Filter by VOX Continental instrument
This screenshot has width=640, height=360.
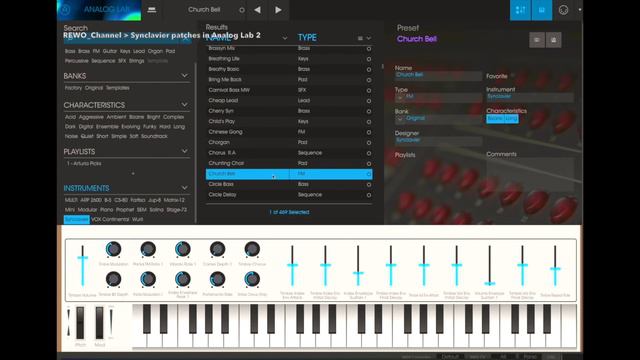coord(110,219)
